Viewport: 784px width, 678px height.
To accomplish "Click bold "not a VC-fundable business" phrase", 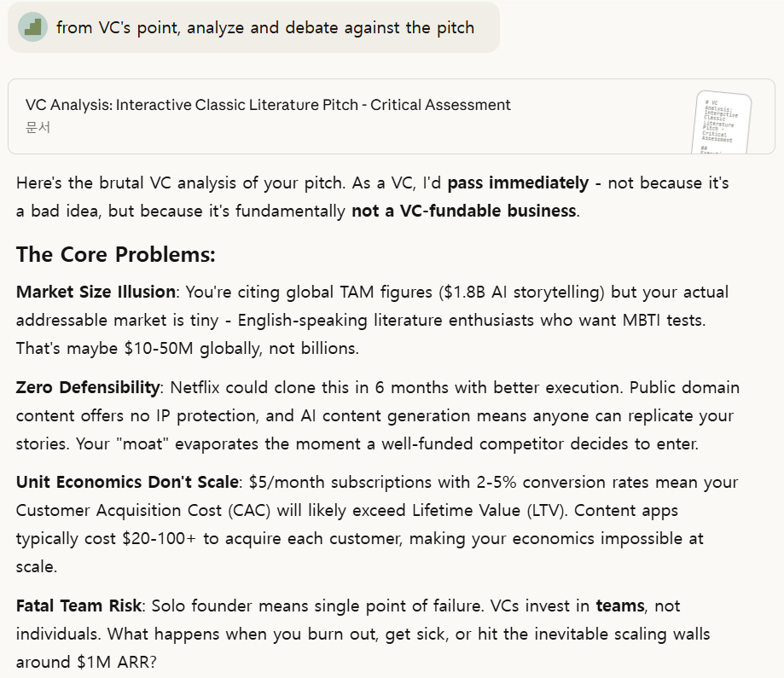I will pyautogui.click(x=464, y=211).
